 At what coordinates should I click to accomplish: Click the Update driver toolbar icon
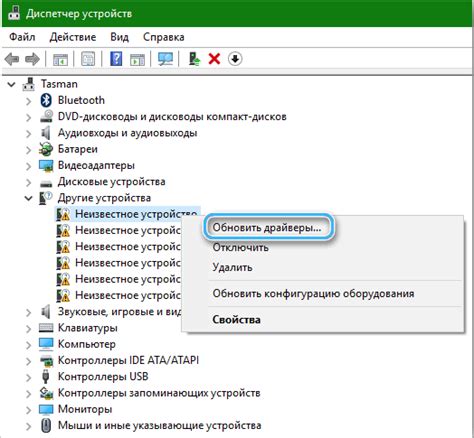tap(194, 59)
